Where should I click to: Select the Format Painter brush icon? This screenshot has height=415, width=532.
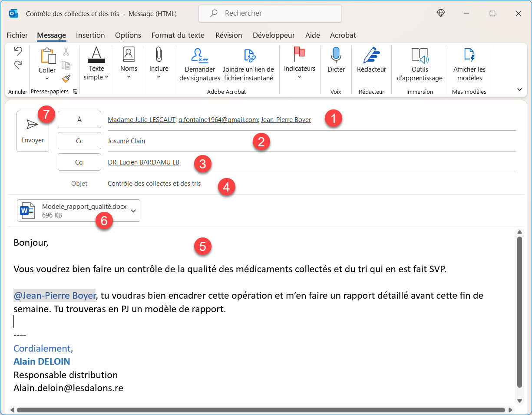(66, 79)
